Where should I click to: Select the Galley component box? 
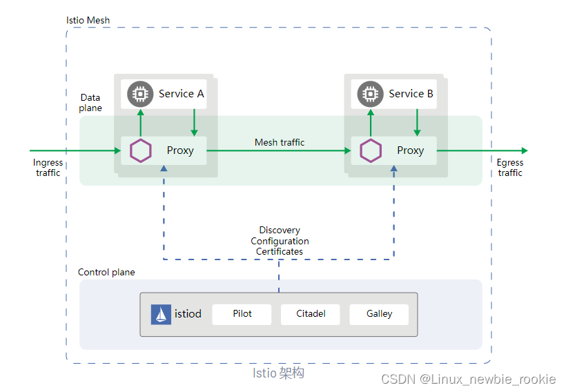pyautogui.click(x=379, y=315)
